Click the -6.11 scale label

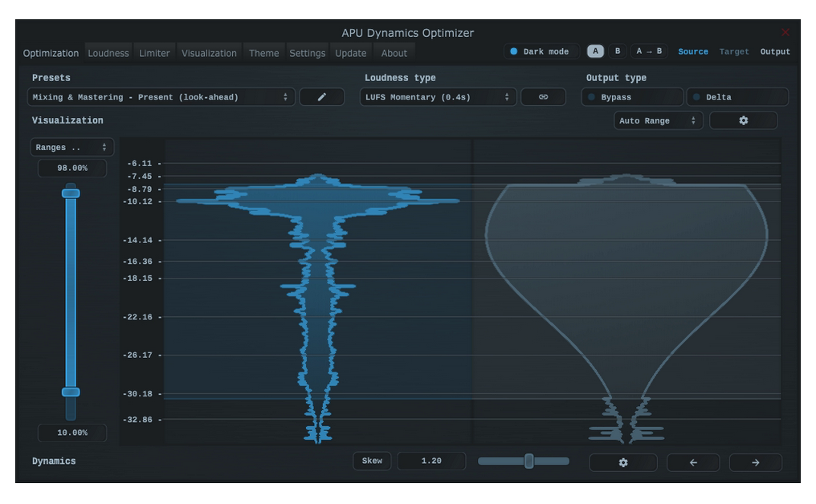click(140, 164)
